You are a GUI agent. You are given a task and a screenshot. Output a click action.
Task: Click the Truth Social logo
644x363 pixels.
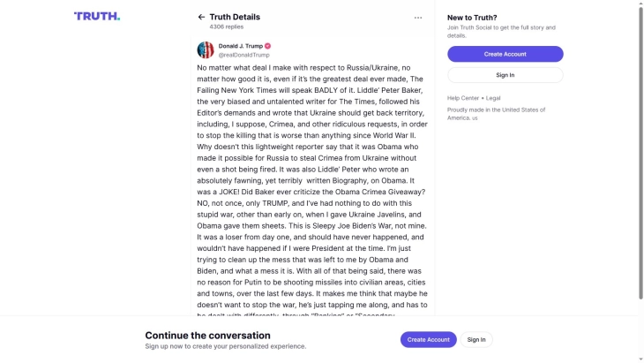(97, 16)
